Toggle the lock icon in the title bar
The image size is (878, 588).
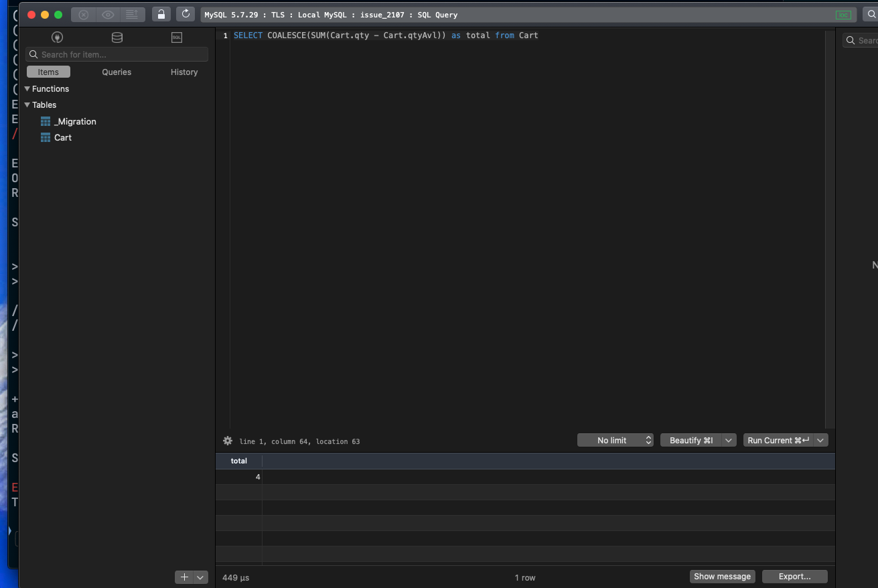pyautogui.click(x=161, y=14)
